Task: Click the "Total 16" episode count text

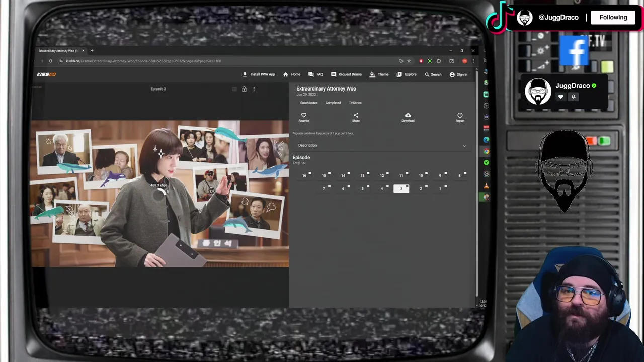Action: coord(299,163)
